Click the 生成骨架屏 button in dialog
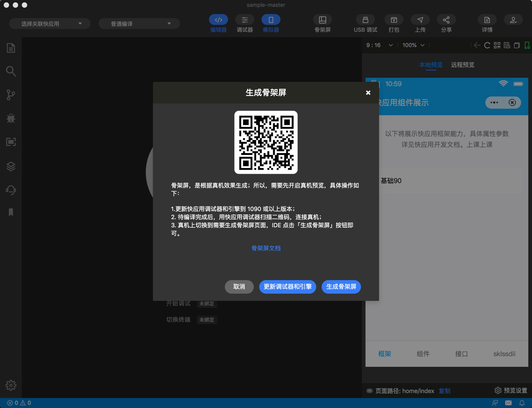The height and width of the screenshot is (408, 532). (x=341, y=287)
